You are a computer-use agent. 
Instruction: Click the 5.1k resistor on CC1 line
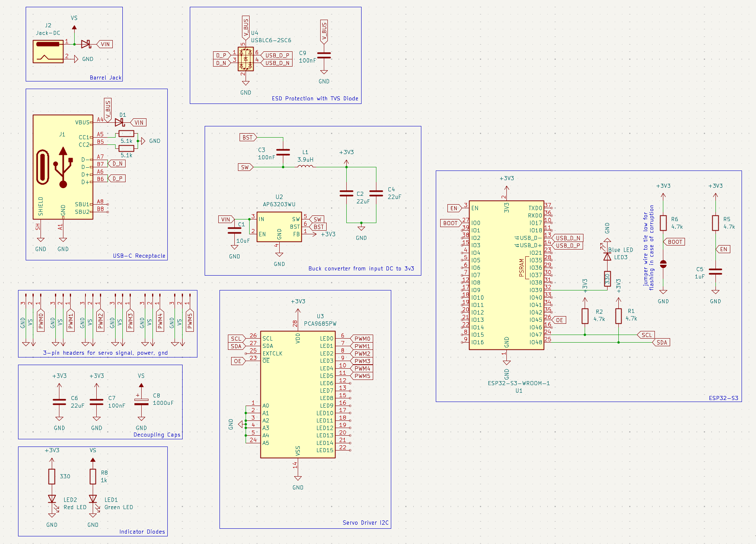click(126, 134)
